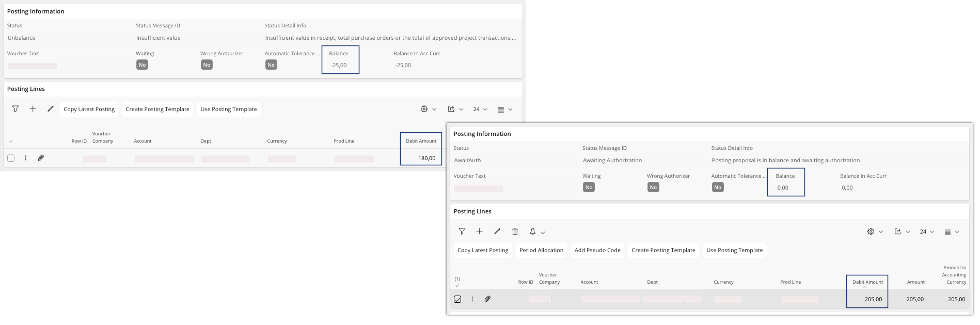The width and height of the screenshot is (980, 325).
Task: Sort by the Debit Amount column header with arrow
Action: tap(867, 282)
